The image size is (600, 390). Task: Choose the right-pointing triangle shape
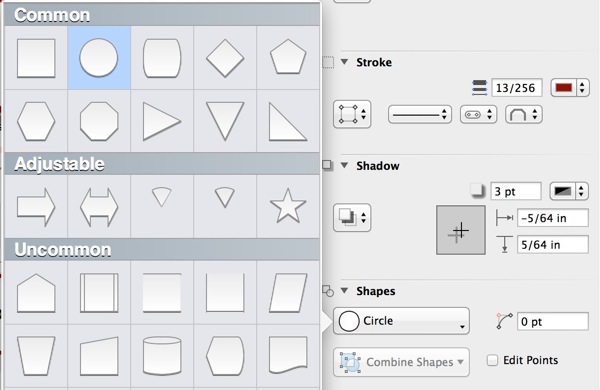tap(162, 121)
